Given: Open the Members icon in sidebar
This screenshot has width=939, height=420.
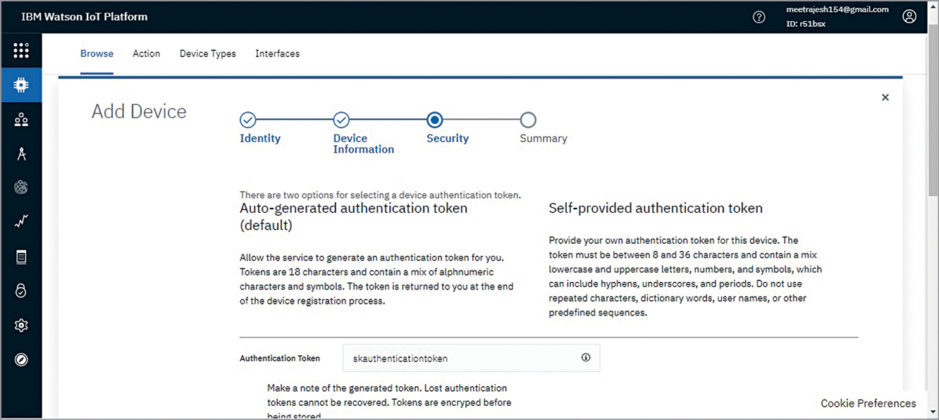Looking at the screenshot, I should (x=21, y=120).
